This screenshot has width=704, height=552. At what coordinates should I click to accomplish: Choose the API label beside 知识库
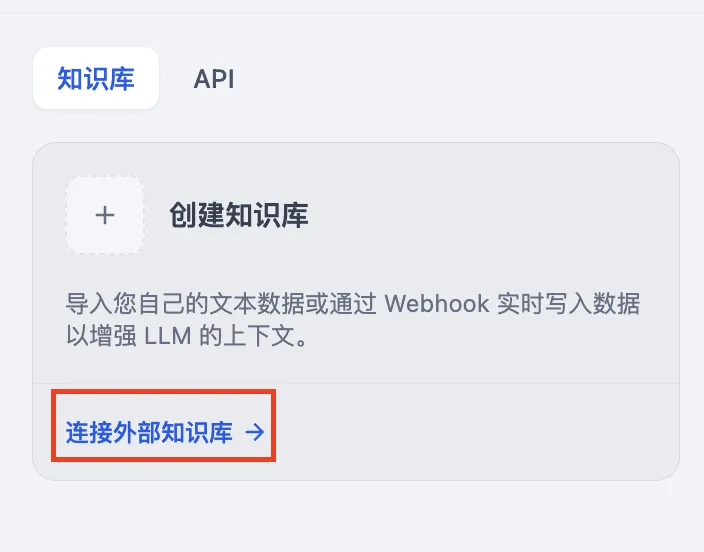point(214,79)
